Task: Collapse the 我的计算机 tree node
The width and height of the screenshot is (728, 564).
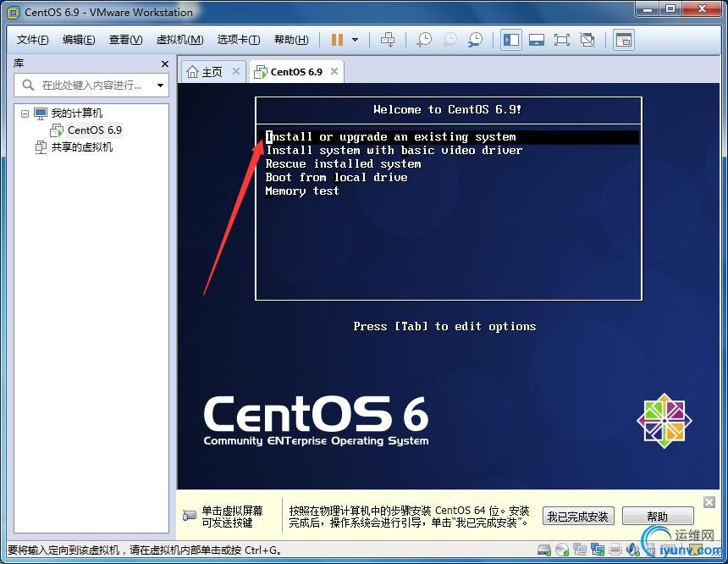Action: [x=25, y=113]
